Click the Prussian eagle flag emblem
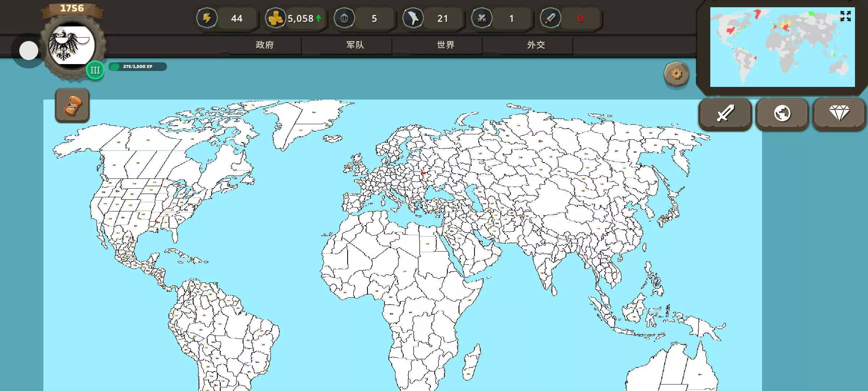 [72, 46]
